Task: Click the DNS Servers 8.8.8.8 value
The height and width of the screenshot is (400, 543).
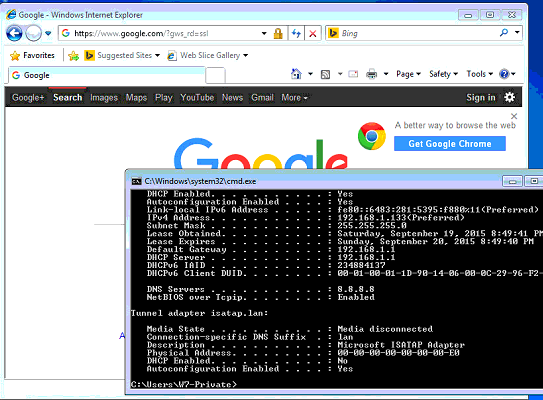Action: pos(356,289)
